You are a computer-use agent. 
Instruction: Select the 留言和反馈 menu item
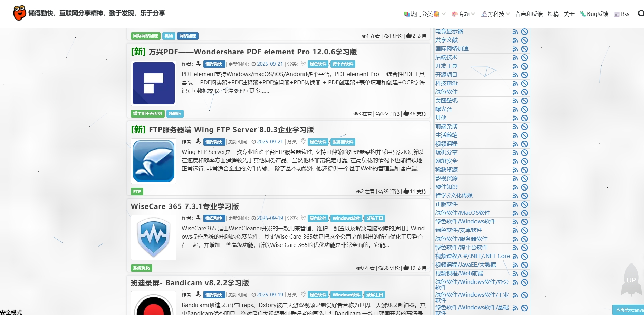[x=529, y=14]
